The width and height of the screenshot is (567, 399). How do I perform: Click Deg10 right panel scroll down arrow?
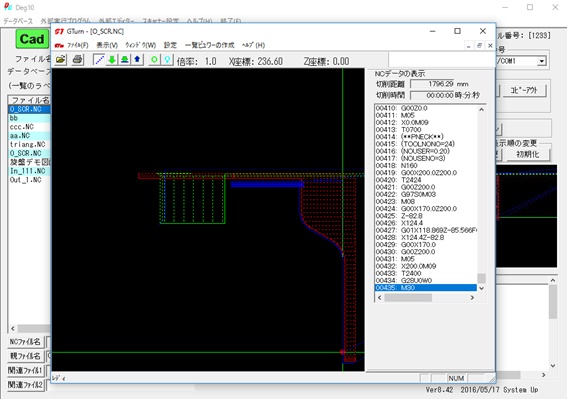click(553, 365)
